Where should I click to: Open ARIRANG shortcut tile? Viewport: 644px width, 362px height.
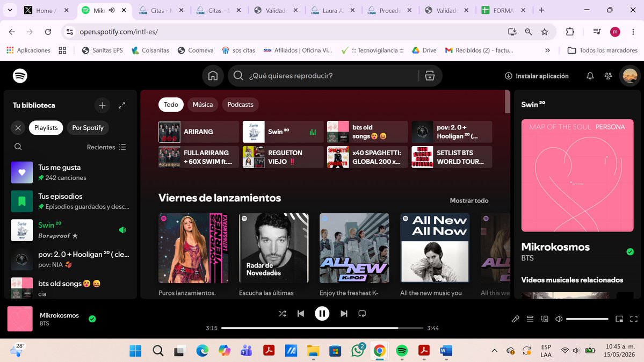(x=198, y=132)
